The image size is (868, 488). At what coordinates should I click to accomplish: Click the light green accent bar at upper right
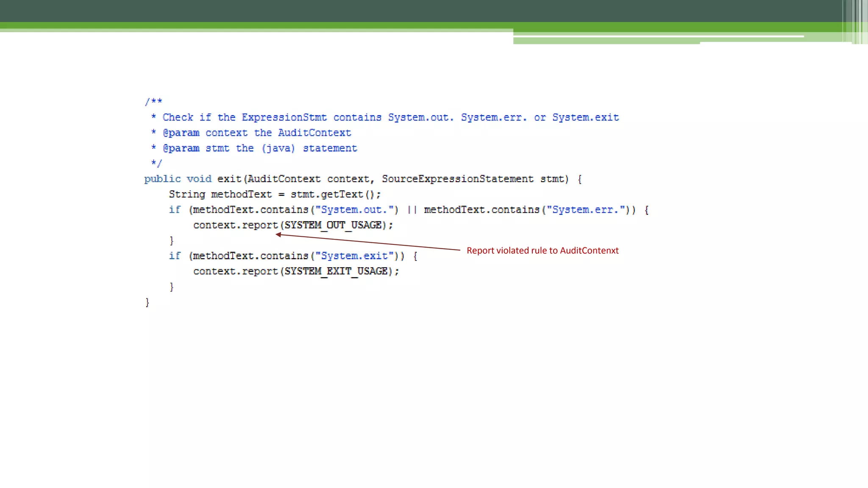[606, 41]
